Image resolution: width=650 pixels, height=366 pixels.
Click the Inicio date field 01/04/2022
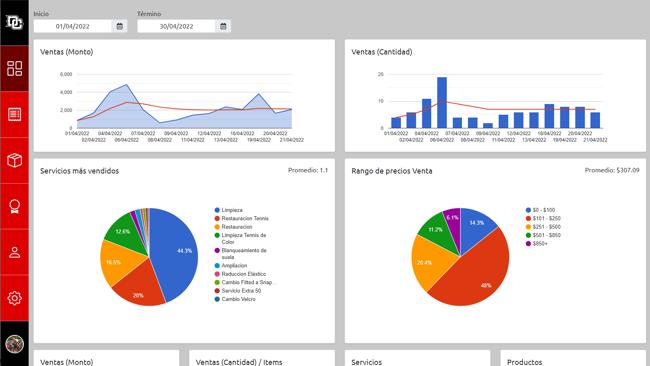(x=73, y=26)
